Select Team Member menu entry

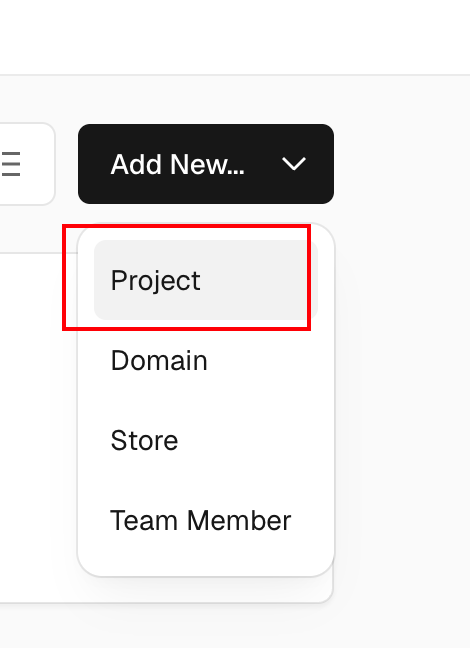click(x=206, y=520)
